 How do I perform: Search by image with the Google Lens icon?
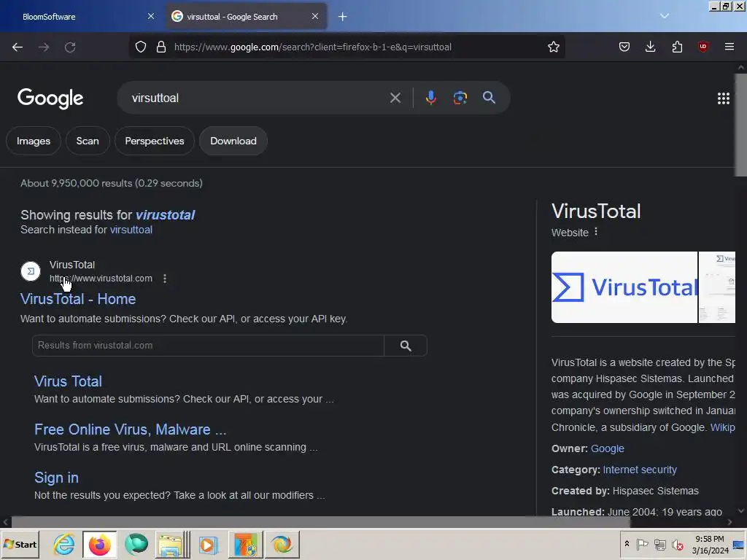[x=460, y=98]
